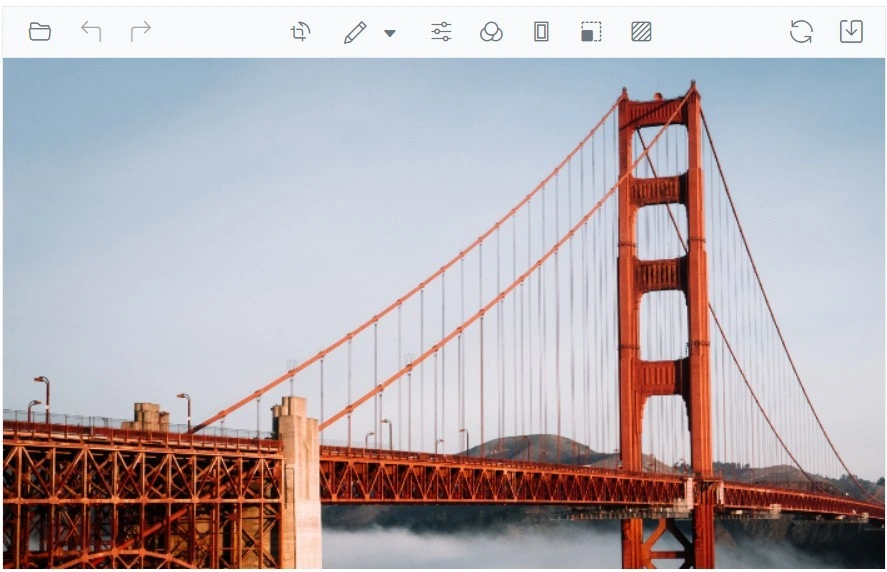Select the pencil draw tool
The height and width of the screenshot is (572, 887).
[x=355, y=32]
